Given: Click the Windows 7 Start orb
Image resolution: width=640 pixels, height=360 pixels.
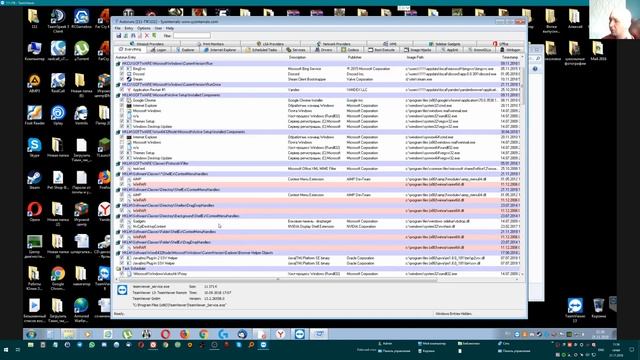Looking at the screenshot, I should (x=31, y=334).
